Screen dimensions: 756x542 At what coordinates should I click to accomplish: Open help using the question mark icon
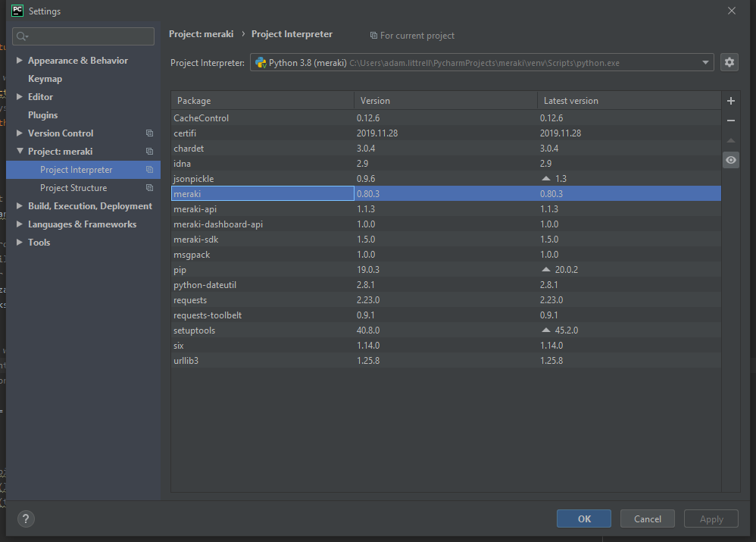coord(25,519)
